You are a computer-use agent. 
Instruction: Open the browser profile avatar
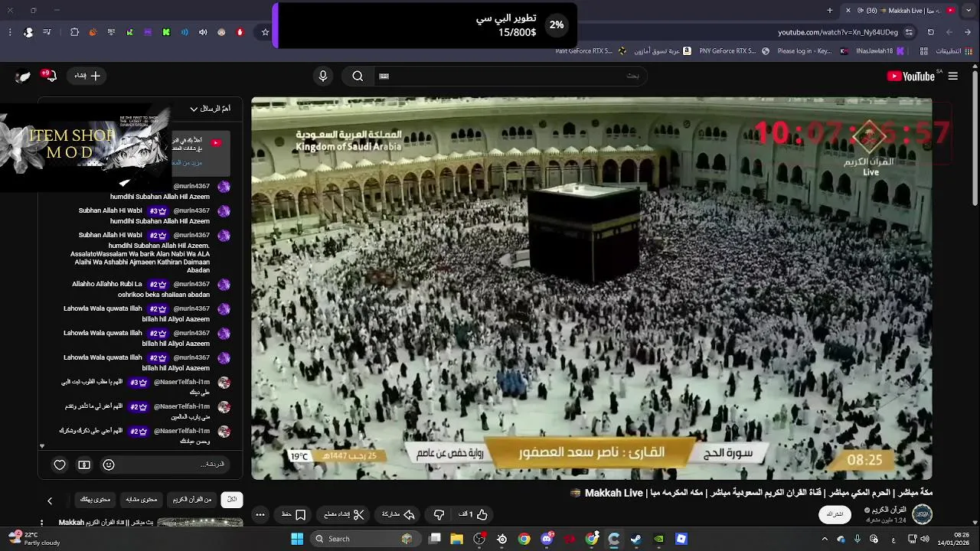click(28, 32)
